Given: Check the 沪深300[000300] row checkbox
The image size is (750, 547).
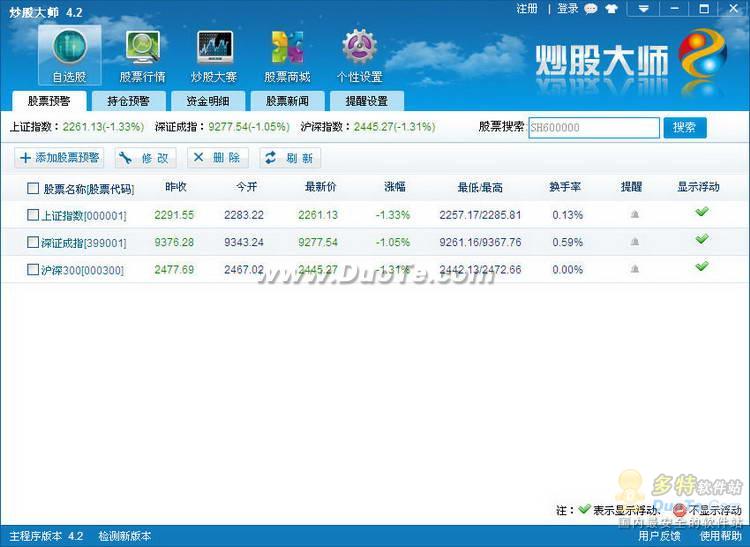Looking at the screenshot, I should point(33,269).
